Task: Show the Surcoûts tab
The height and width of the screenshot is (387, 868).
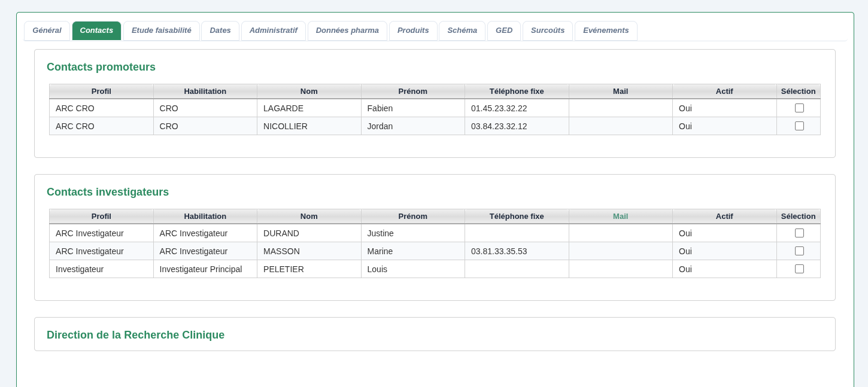Action: (x=547, y=31)
